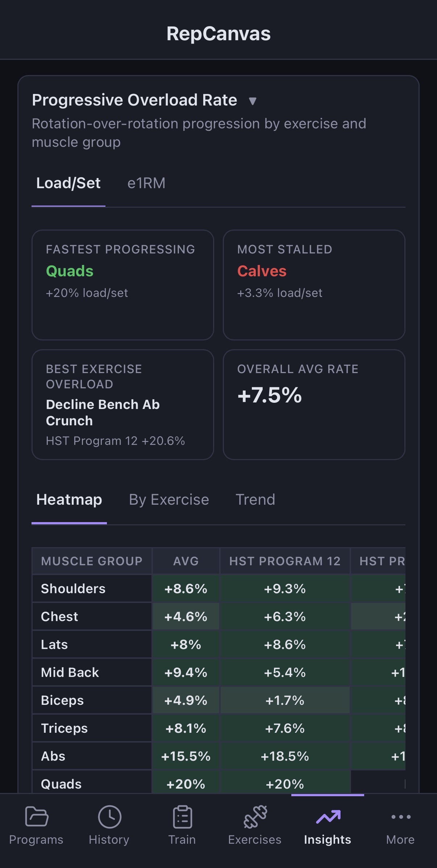This screenshot has height=868, width=437.
Task: Select the Decline Bench Ab Crunch card
Action: [123, 404]
